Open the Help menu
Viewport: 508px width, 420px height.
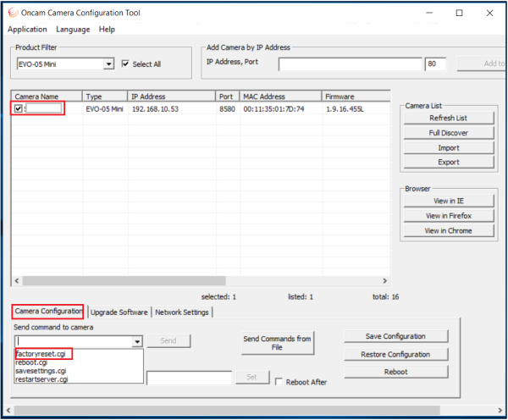click(x=107, y=30)
